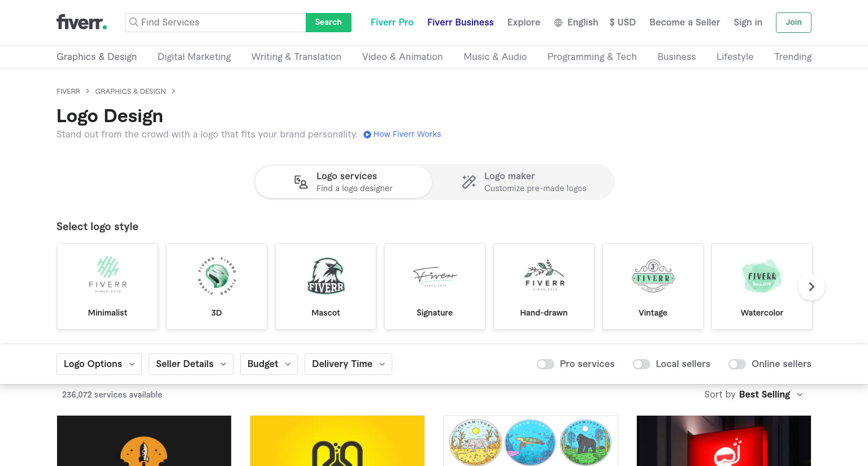Go to Fiverr Pro
Image resolution: width=868 pixels, height=466 pixels.
[x=392, y=23]
